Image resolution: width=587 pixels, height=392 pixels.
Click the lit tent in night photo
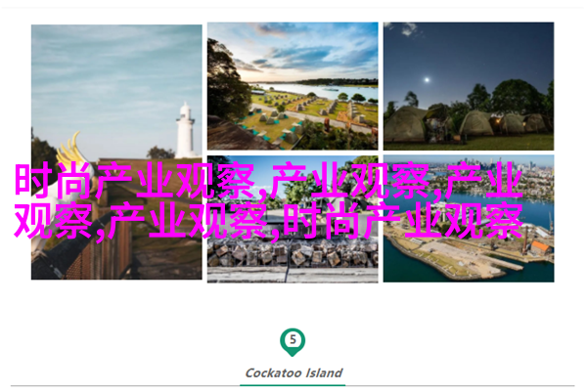(506, 123)
